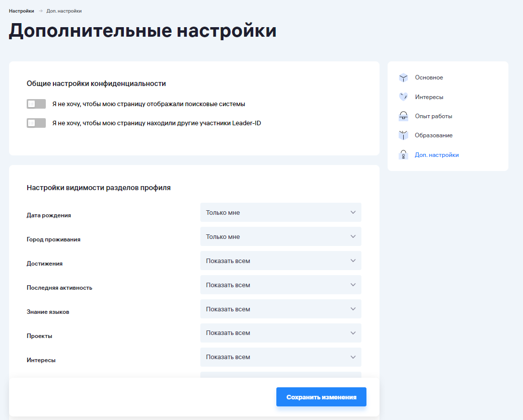
Task: Open the Интересы visibility dropdown
Action: click(280, 357)
